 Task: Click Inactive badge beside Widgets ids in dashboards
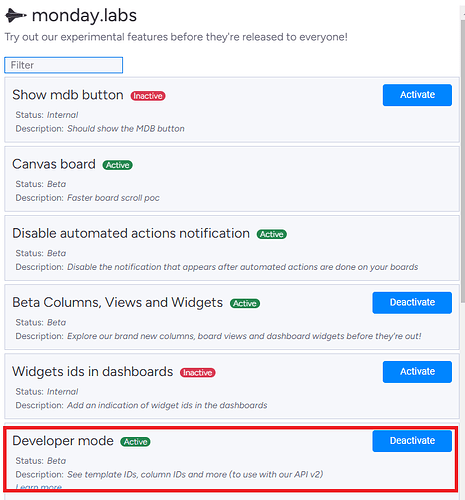(x=198, y=373)
